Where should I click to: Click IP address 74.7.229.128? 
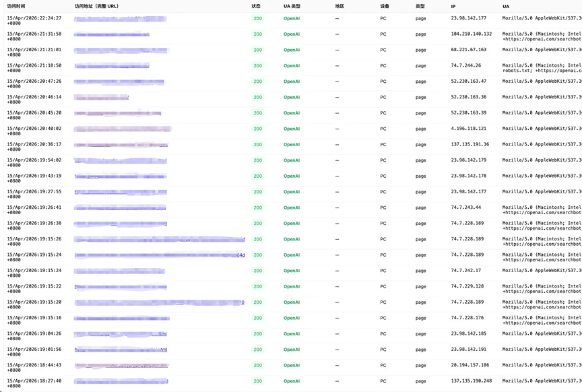point(467,286)
